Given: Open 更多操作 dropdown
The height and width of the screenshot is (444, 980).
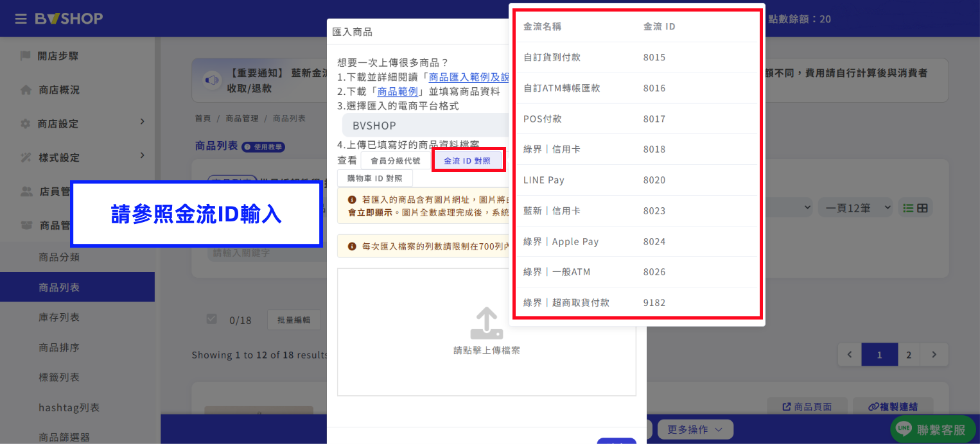Looking at the screenshot, I should 696,429.
